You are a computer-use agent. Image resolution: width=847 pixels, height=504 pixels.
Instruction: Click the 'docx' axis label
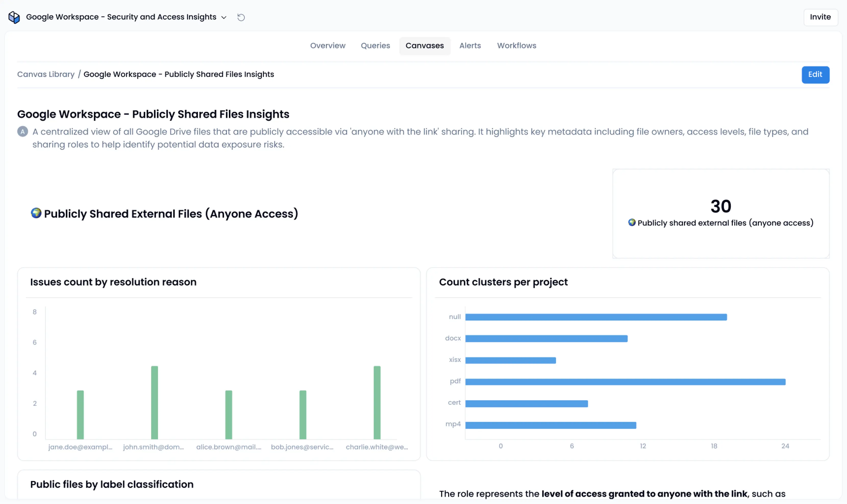(453, 338)
